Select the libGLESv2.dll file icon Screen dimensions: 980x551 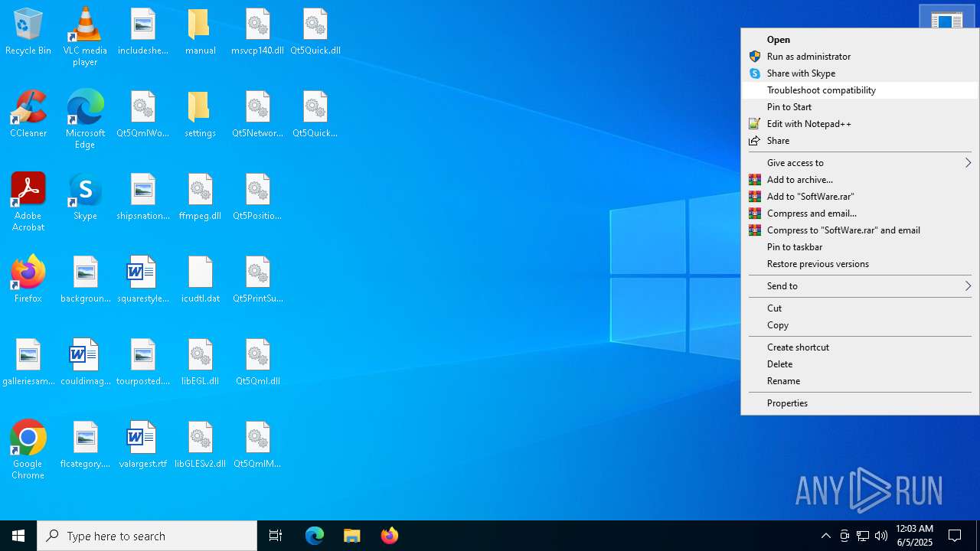point(200,445)
